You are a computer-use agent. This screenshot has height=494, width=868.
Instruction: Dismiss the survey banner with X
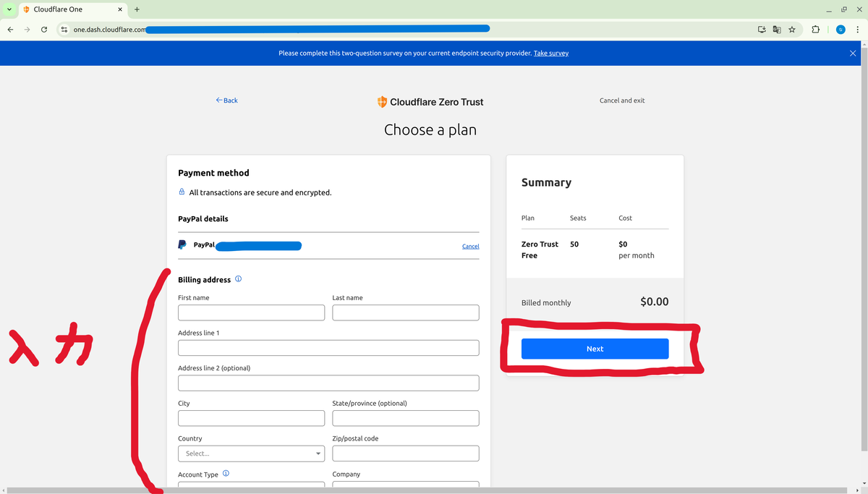853,53
